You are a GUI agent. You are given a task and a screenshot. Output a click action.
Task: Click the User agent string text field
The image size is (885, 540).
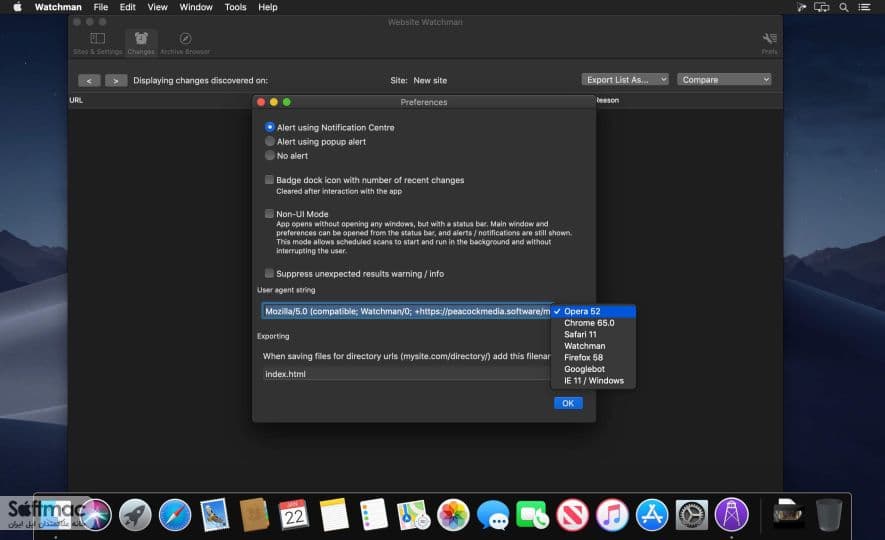point(406,311)
